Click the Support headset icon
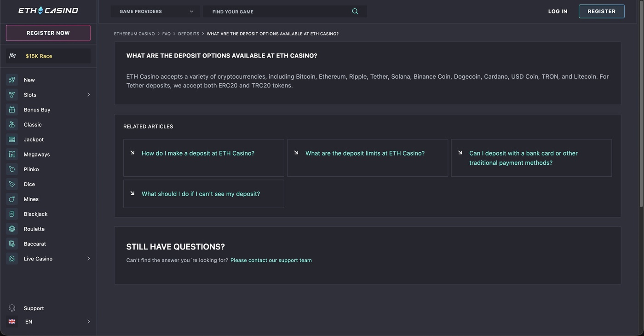644x336 pixels. tap(12, 308)
